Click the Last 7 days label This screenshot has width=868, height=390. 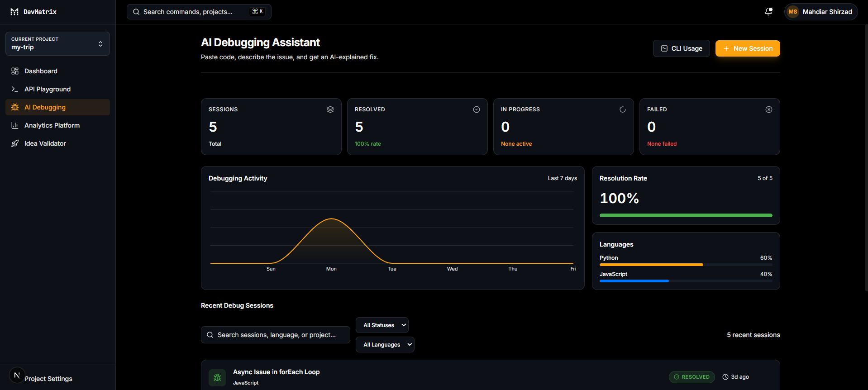pos(562,178)
